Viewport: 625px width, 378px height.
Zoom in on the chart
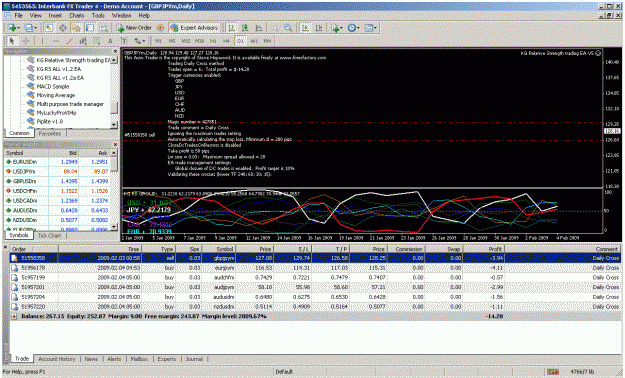tap(275, 28)
